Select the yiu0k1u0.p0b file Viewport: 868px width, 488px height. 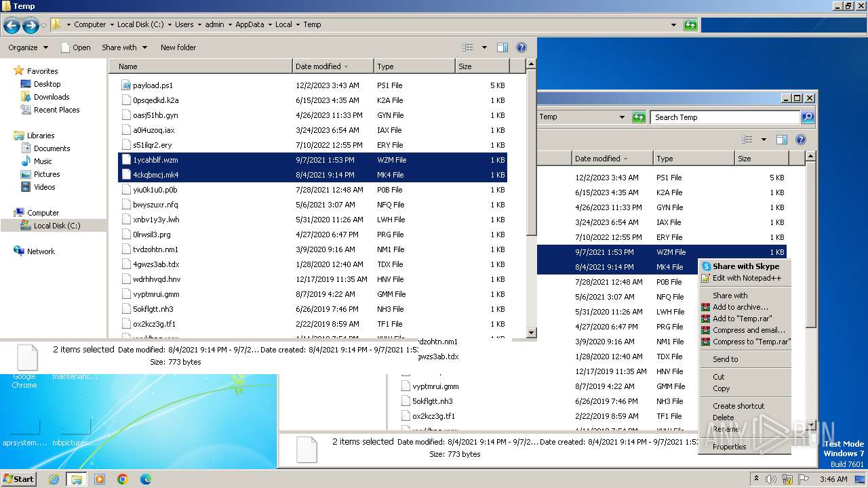(x=313, y=190)
